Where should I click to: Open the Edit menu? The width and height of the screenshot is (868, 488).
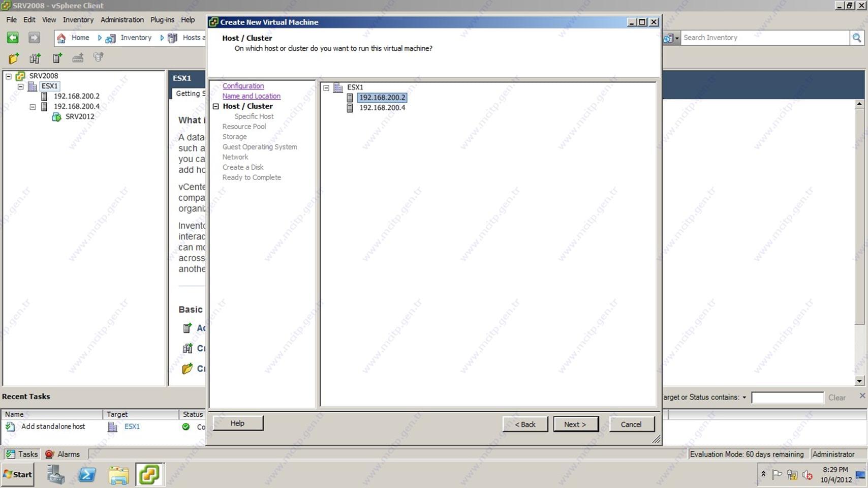29,20
